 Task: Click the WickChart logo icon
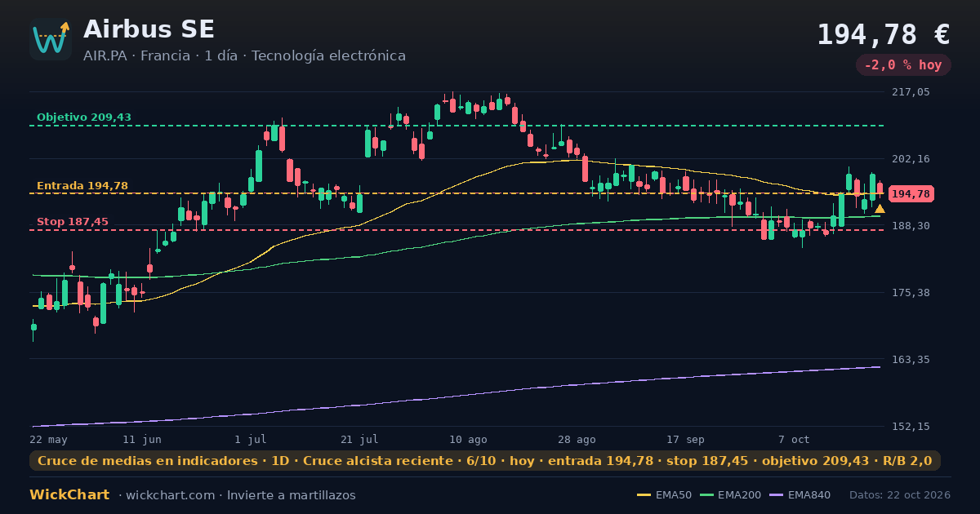(51, 39)
